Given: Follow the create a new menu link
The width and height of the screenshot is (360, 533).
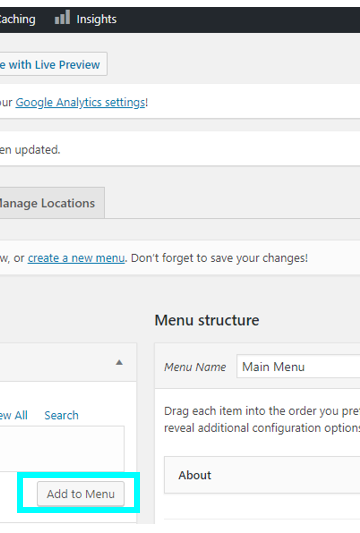Looking at the screenshot, I should [x=76, y=258].
